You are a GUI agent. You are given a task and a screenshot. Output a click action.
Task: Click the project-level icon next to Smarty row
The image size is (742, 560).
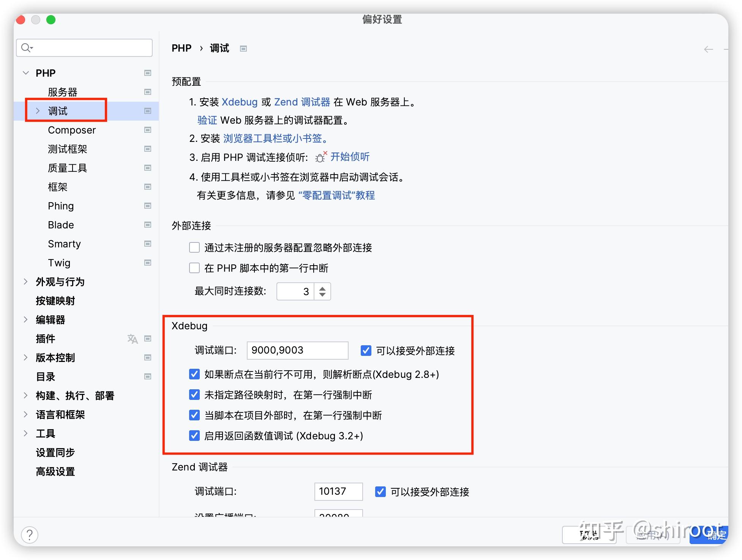point(148,244)
